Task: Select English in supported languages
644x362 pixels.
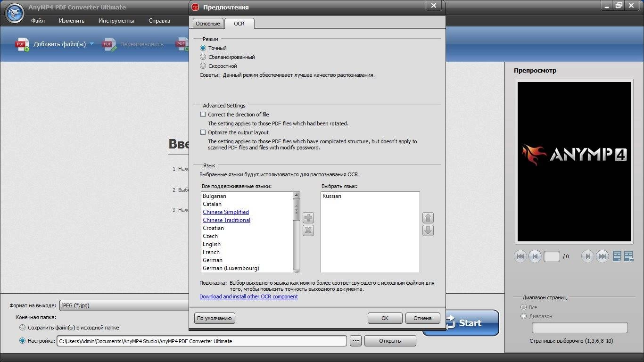Action: click(x=212, y=244)
